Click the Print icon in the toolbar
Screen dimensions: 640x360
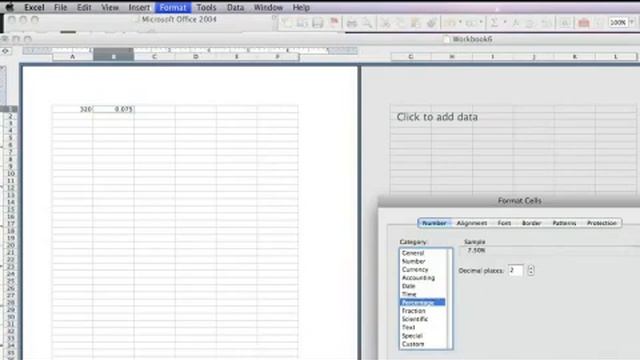(x=351, y=23)
